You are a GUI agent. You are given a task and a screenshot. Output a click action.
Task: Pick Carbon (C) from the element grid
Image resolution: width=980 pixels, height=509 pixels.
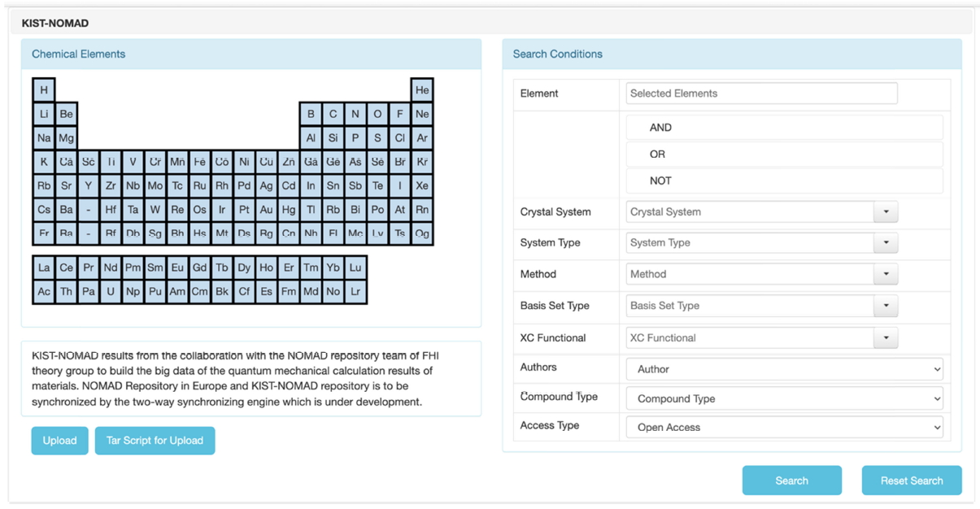coord(333,114)
